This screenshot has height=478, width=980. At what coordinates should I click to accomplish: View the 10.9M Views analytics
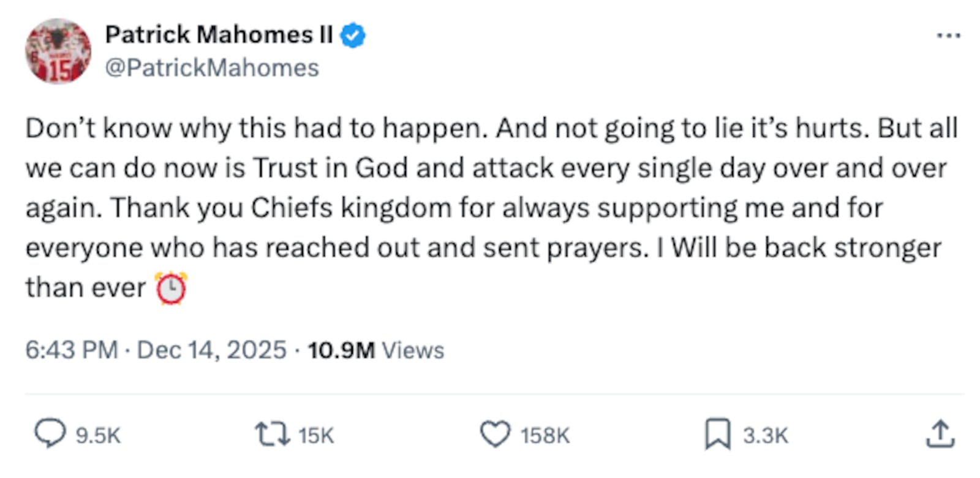coord(375,350)
